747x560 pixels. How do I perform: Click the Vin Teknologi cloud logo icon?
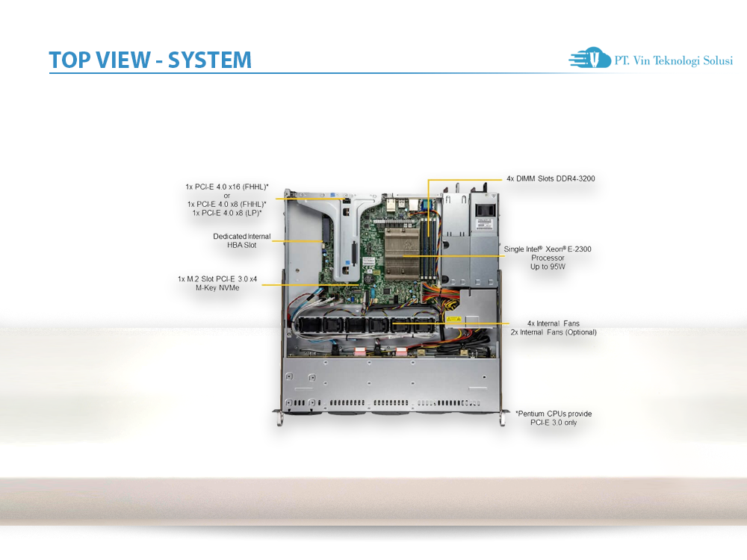click(x=590, y=57)
